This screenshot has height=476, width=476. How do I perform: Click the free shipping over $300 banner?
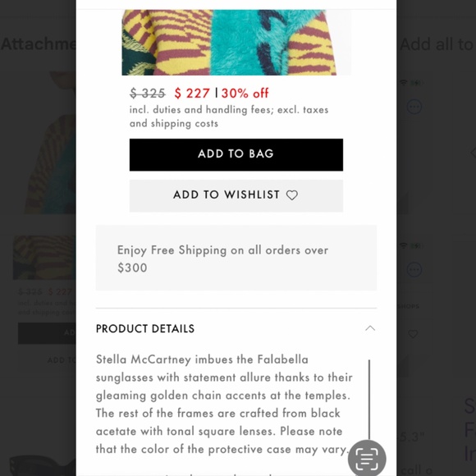tap(236, 258)
